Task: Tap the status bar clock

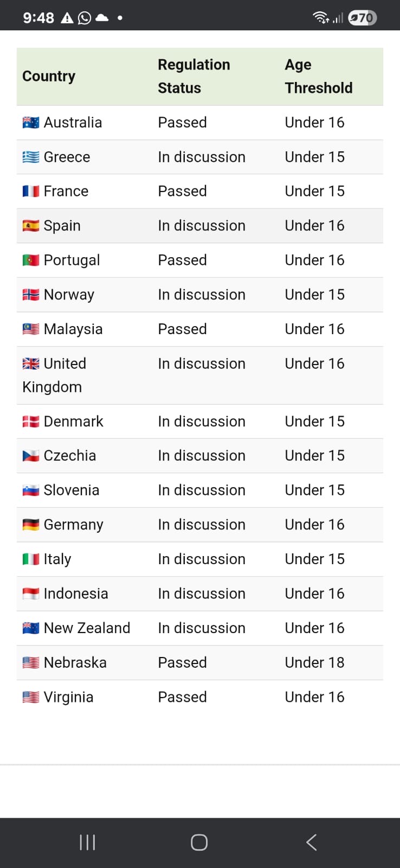Action: pos(38,18)
